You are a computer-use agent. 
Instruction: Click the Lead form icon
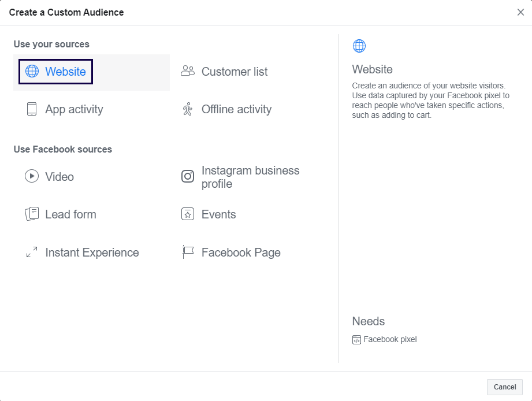pos(32,214)
